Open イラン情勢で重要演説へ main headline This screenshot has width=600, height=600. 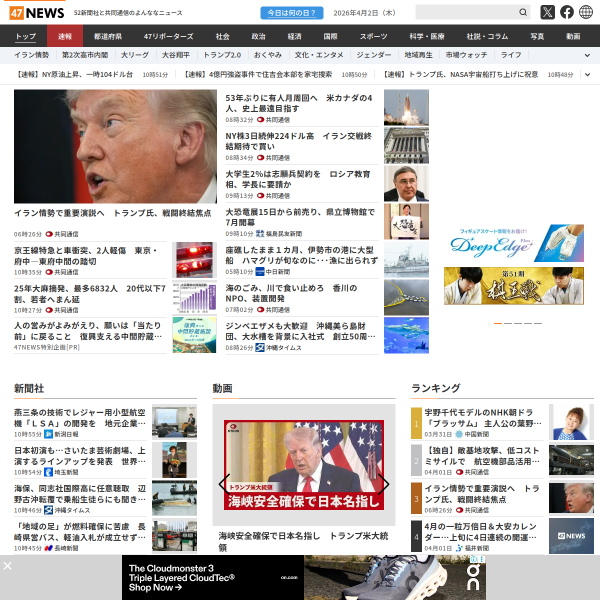tap(112, 213)
